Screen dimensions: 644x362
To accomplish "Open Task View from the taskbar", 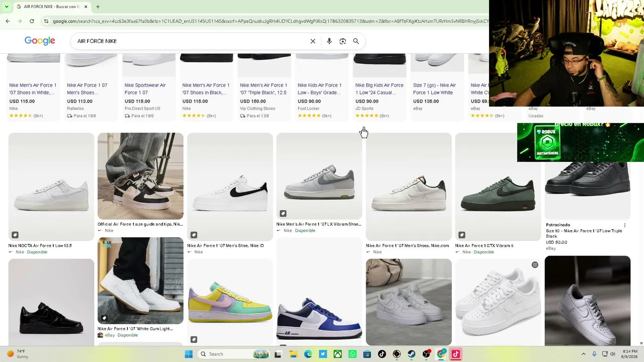I will tap(277, 354).
